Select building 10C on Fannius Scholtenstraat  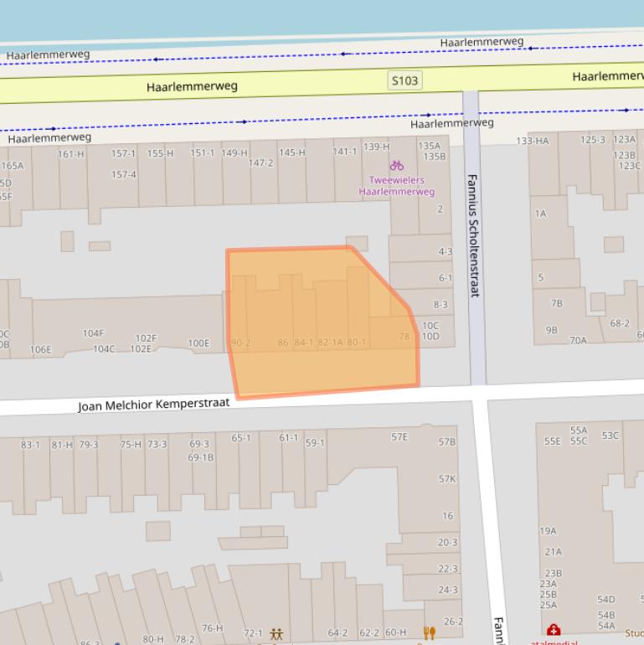point(430,326)
